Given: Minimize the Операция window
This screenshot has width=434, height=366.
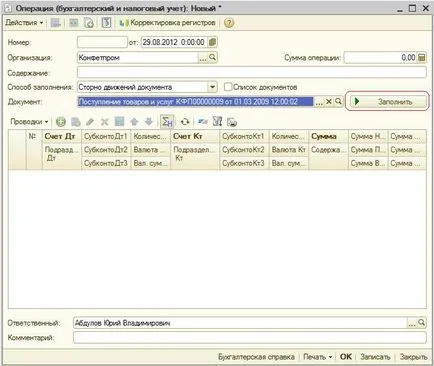Looking at the screenshot, I should [x=400, y=9].
